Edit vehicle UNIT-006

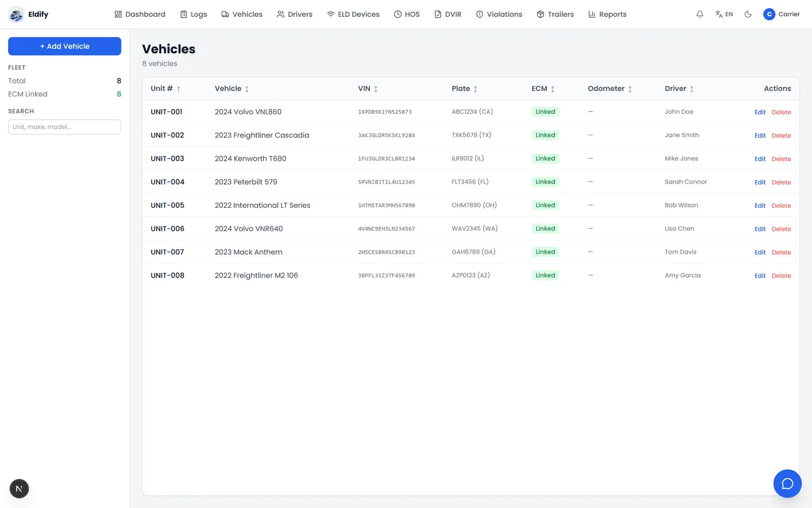click(760, 229)
